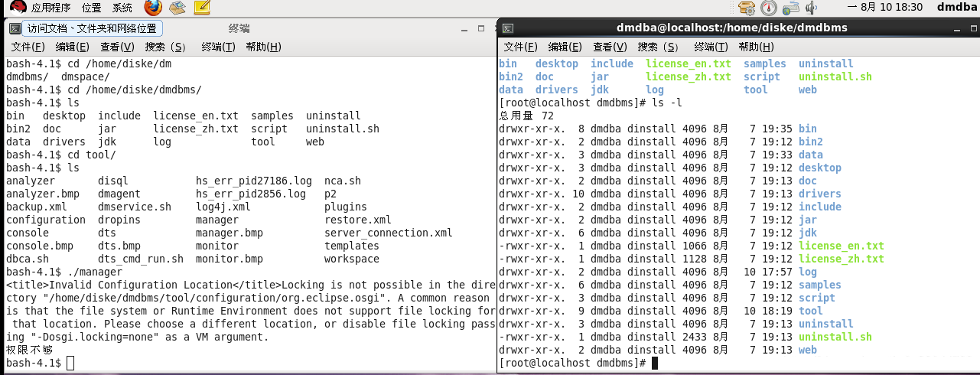The image size is (980, 375).
Task: Open the 应用程序 (Applications) panel menu
Action: pos(50,8)
